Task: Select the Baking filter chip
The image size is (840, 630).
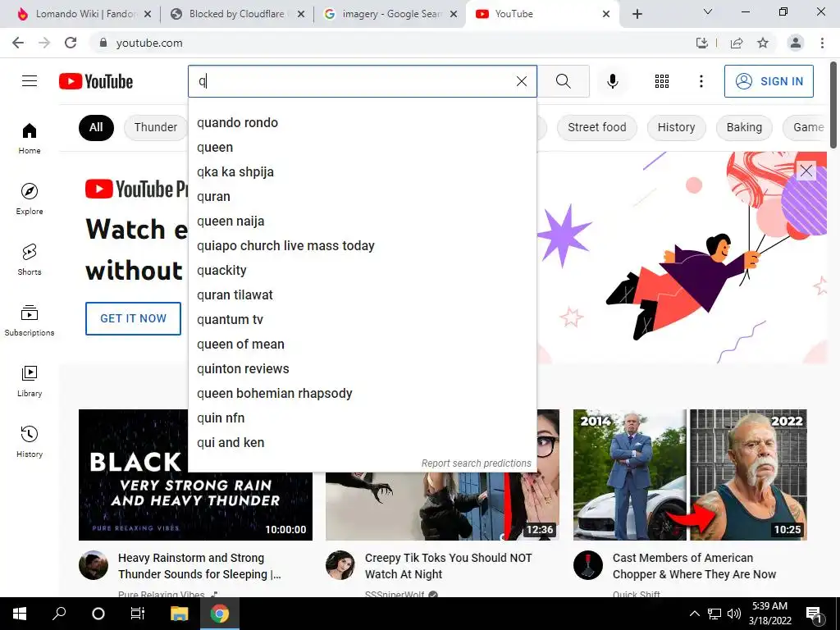Action: point(744,127)
